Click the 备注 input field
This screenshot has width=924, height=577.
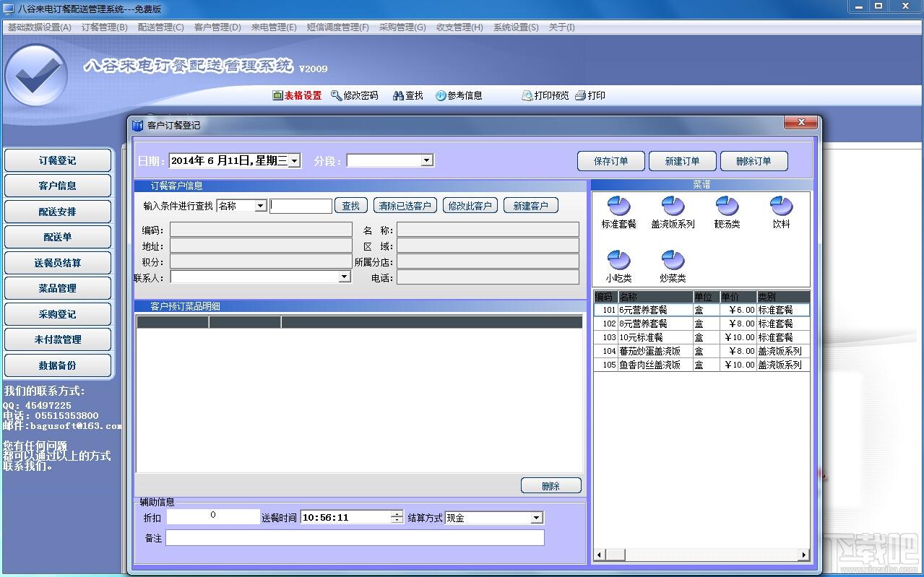tap(355, 538)
